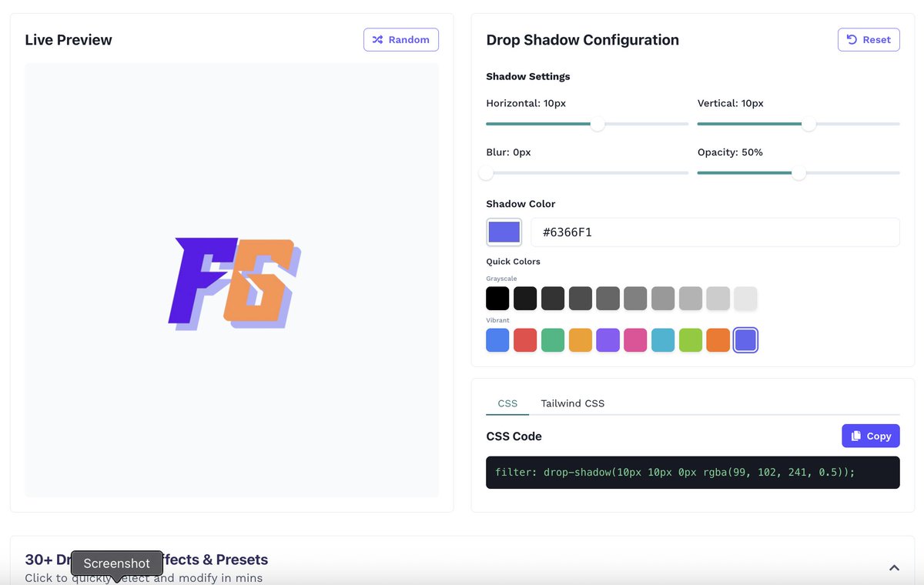Reset the drop shadow configuration
The height and width of the screenshot is (585, 924).
(869, 40)
